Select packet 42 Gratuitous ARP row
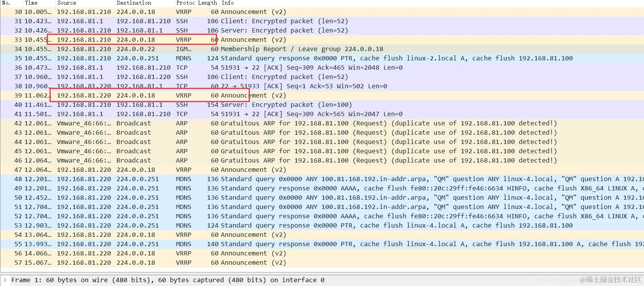644x286 pixels. pos(322,123)
